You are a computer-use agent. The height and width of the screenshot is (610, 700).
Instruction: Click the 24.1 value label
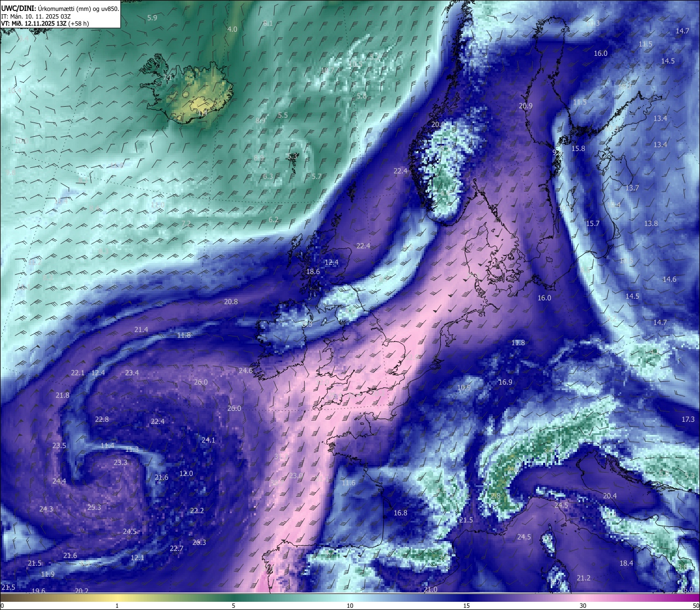pyautogui.click(x=208, y=440)
